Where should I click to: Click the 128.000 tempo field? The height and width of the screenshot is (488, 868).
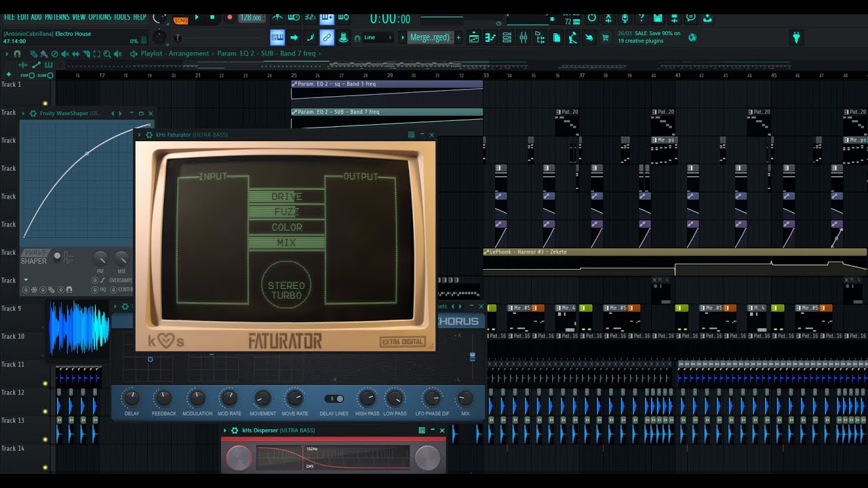[x=252, y=18]
